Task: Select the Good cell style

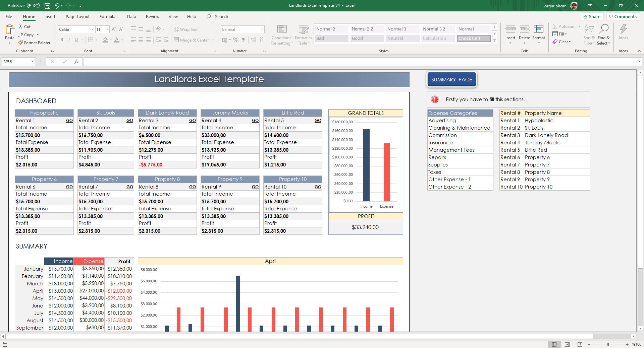Action: pyautogui.click(x=367, y=39)
